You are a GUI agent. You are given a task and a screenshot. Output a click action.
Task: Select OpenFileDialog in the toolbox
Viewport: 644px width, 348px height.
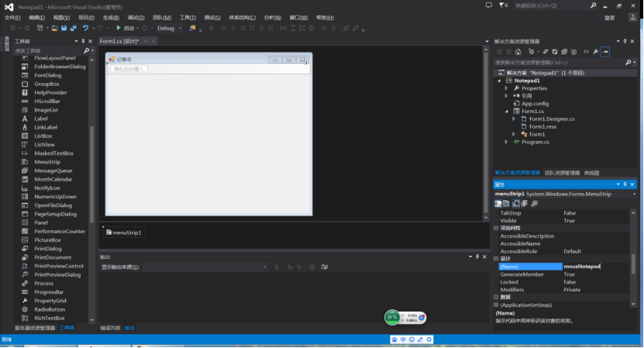coord(53,205)
